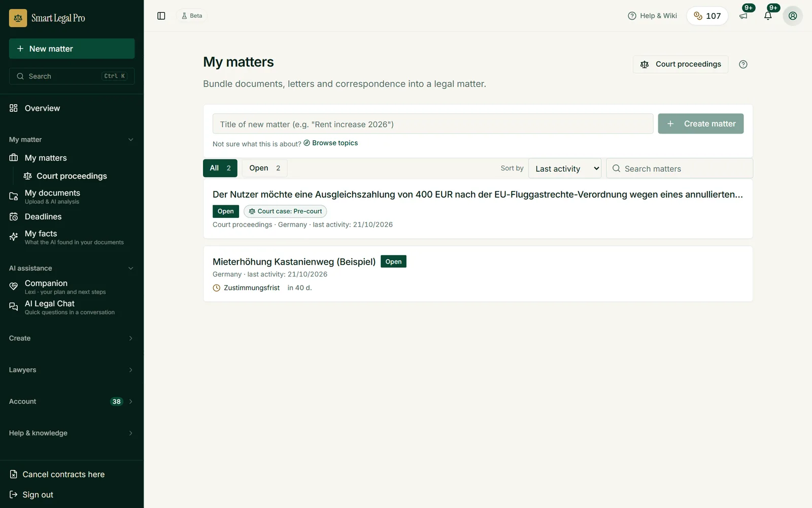Click Cancel contracts here

(57, 474)
